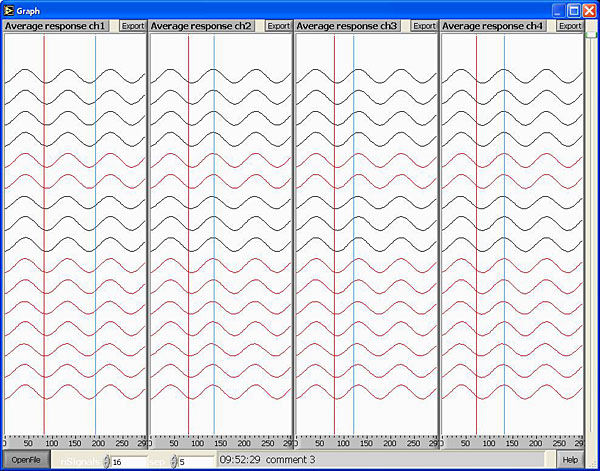This screenshot has width=600, height=471.
Task: Click the 150 axis label under ch3 graph
Action: 367,443
